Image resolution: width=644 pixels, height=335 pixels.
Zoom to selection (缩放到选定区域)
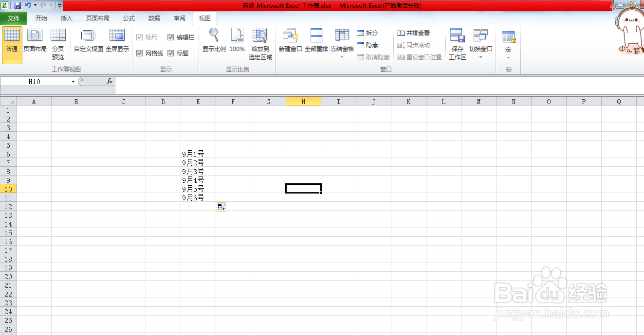[x=260, y=45]
